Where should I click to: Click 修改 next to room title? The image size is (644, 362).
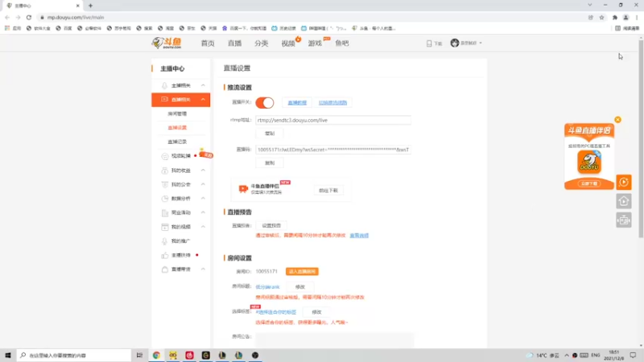coord(299,287)
